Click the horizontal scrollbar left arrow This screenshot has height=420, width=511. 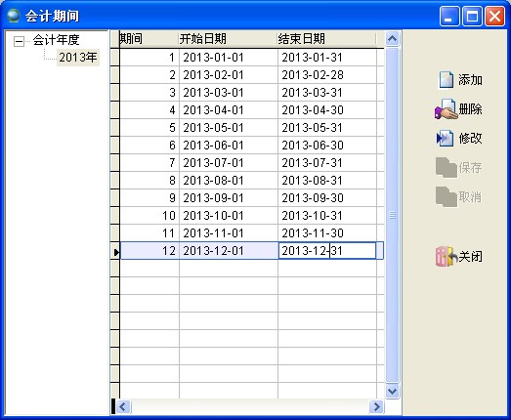(x=123, y=406)
